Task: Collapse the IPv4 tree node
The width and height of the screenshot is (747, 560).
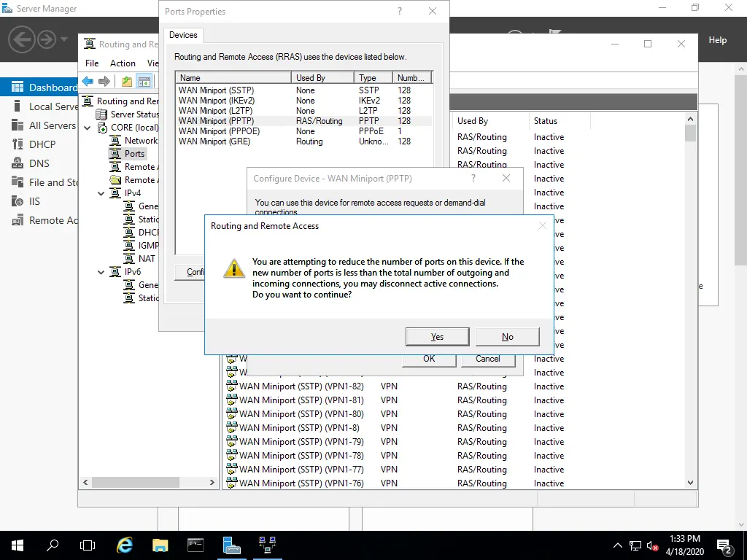Action: coord(101,193)
